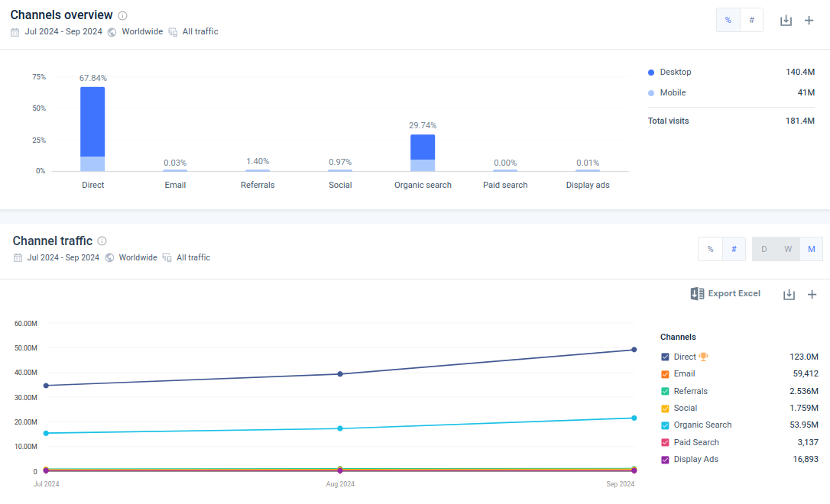The width and height of the screenshot is (830, 504).
Task: Download the Channel traffic chart
Action: click(x=789, y=295)
